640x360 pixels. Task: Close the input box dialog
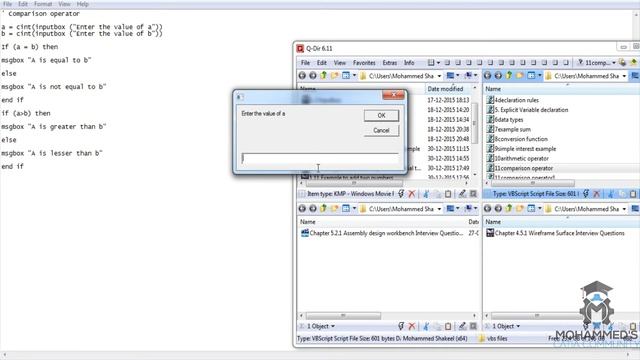393,95
